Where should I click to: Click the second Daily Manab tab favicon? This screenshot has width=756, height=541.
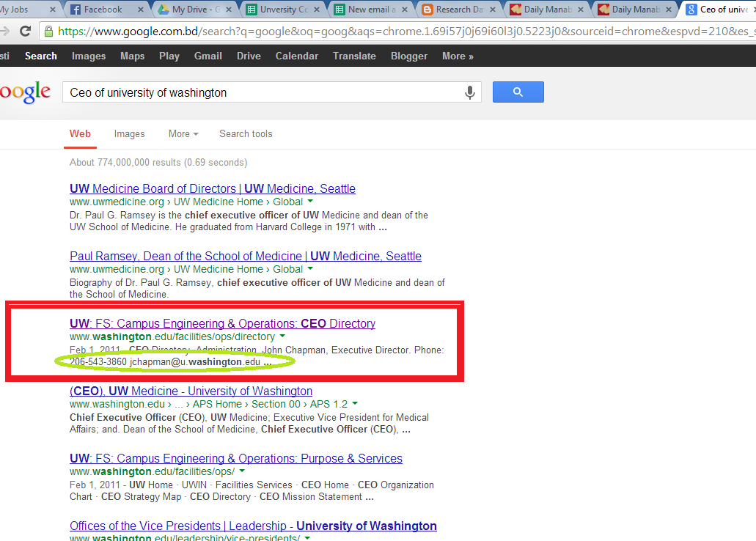click(x=603, y=9)
